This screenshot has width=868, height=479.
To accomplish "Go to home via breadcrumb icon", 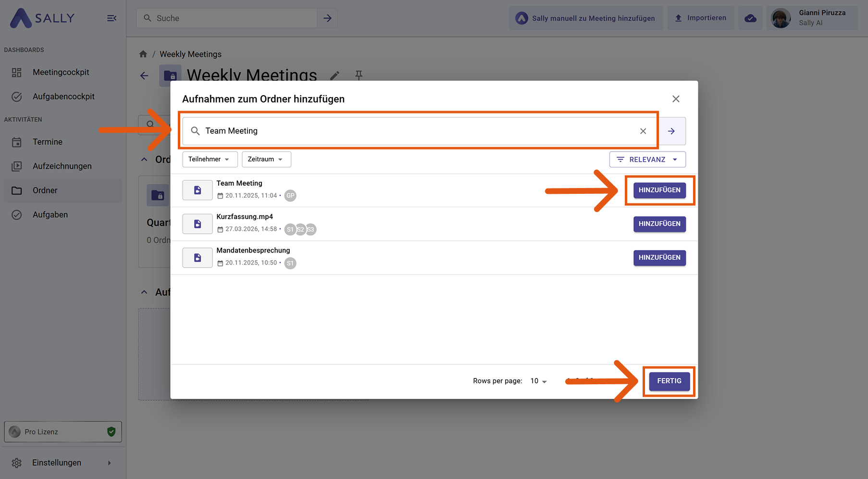I will coord(143,54).
